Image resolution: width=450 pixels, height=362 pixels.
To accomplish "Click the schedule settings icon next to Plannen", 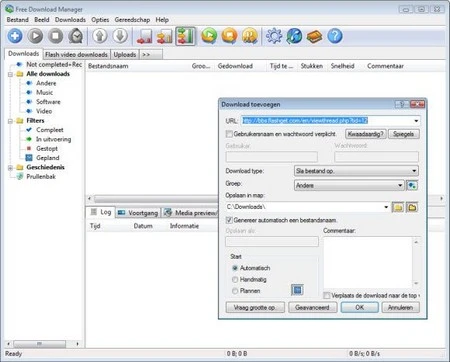I will [297, 290].
